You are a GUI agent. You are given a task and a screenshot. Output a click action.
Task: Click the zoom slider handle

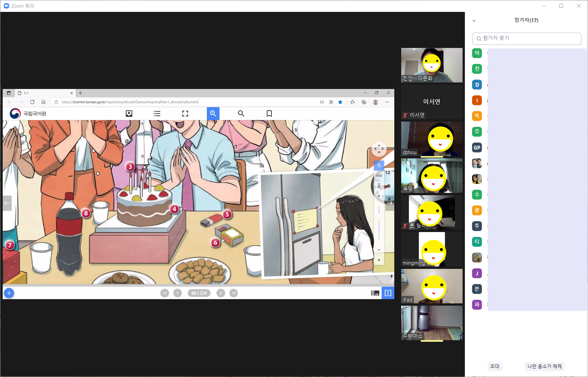379,217
